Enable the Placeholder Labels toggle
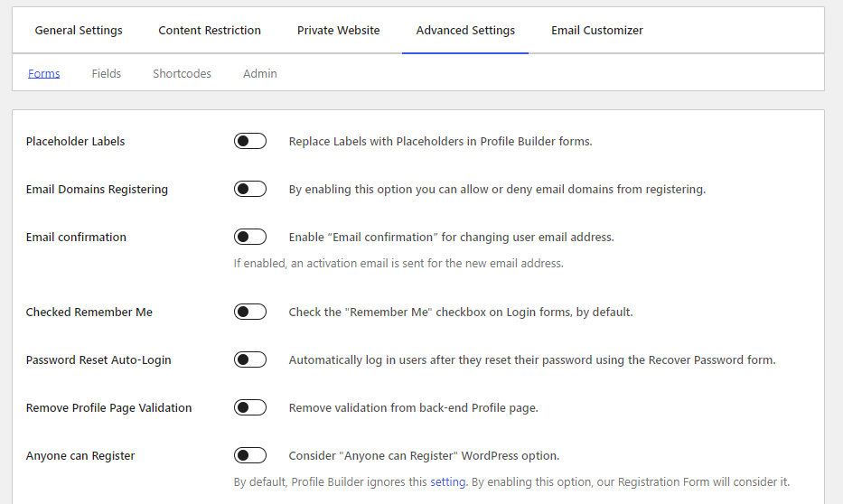This screenshot has width=843, height=504. tap(249, 141)
